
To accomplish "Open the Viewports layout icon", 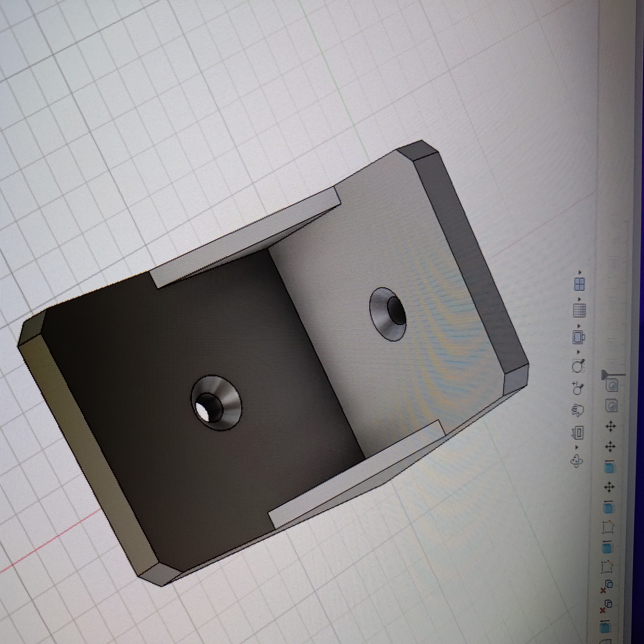I will (x=579, y=284).
